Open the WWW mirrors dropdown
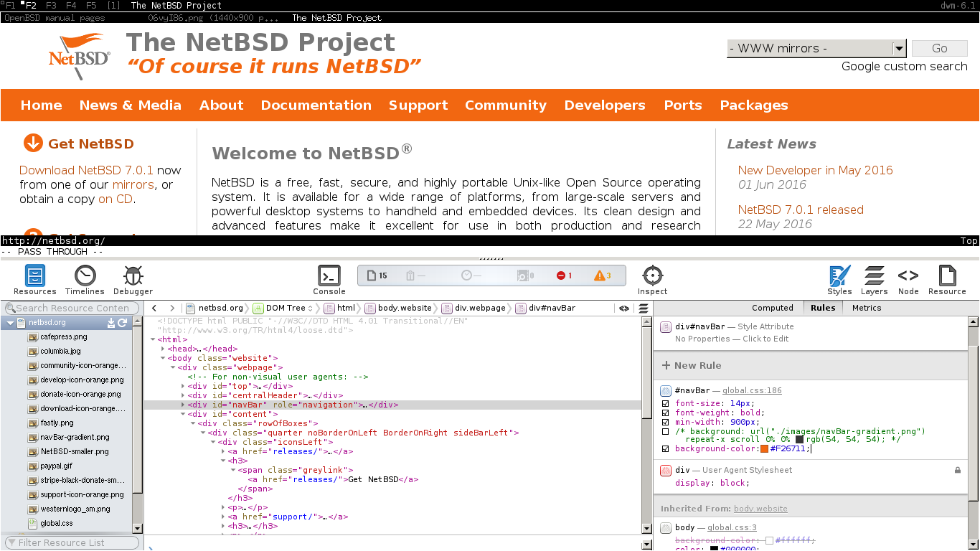This screenshot has height=551, width=980. tap(816, 48)
